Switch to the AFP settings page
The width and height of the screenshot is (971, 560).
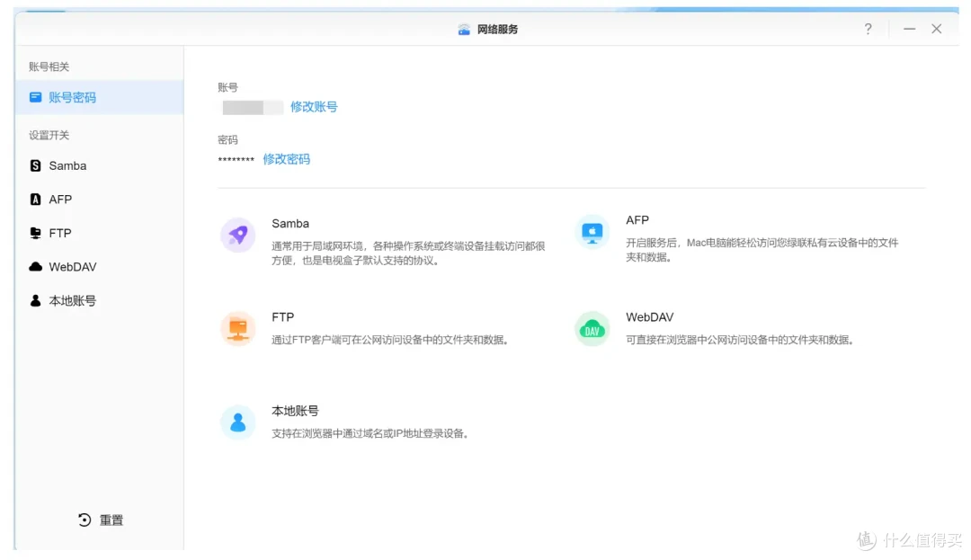pyautogui.click(x=99, y=200)
